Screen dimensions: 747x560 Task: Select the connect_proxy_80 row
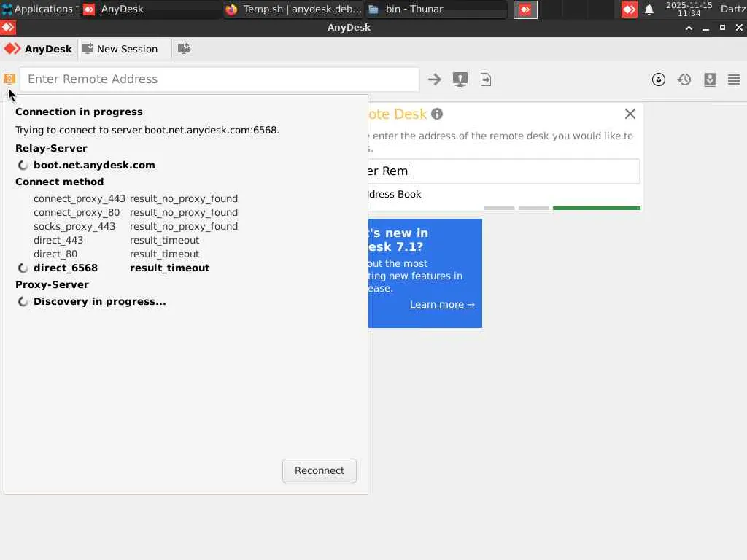click(x=136, y=212)
